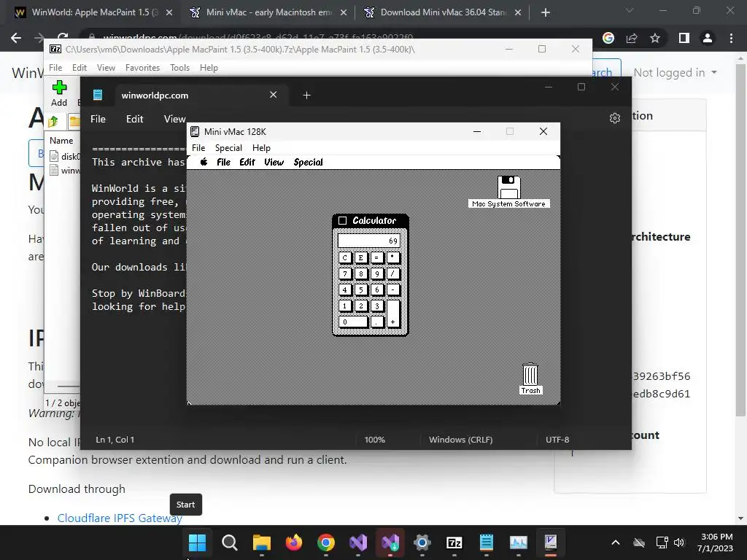Viewport: 747px width, 560px height.
Task: Open File Explorer from taskbar
Action: [x=262, y=542]
